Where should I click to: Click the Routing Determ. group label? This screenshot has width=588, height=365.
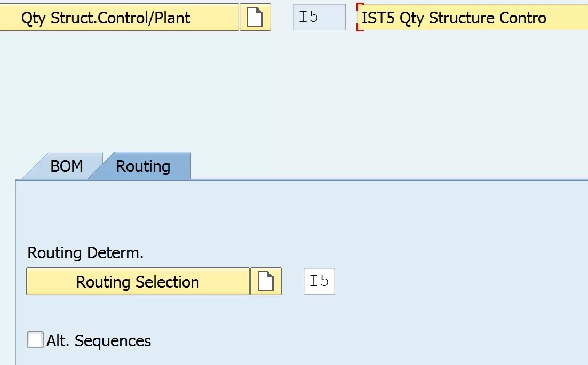[85, 253]
